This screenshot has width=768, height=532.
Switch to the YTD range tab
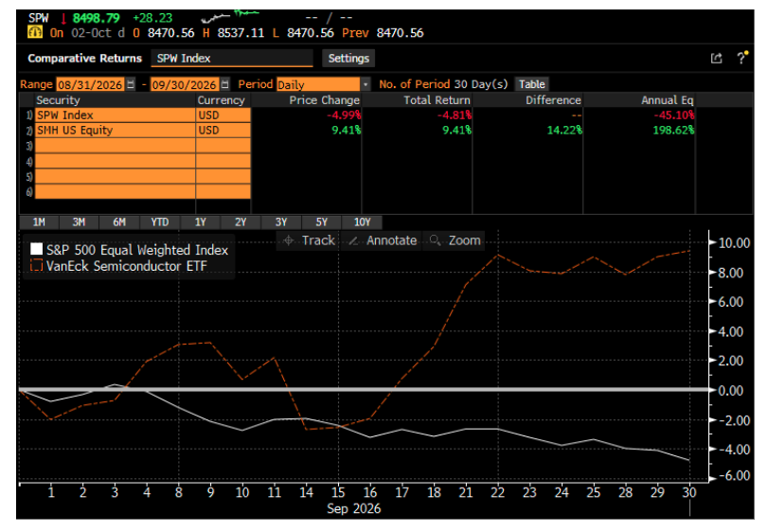160,222
